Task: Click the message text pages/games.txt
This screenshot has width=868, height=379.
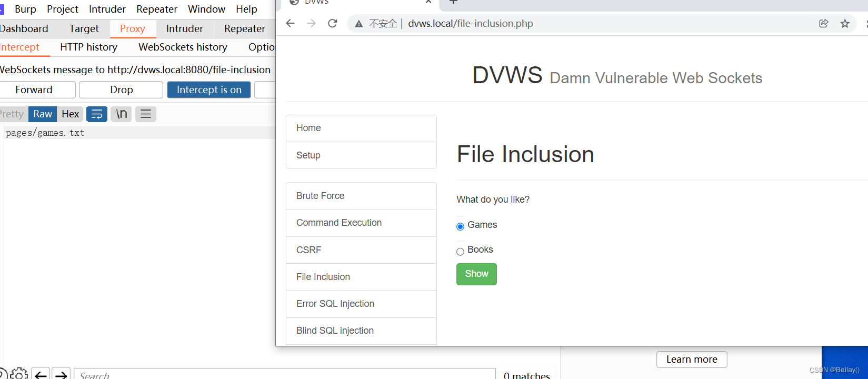Action: (x=45, y=133)
